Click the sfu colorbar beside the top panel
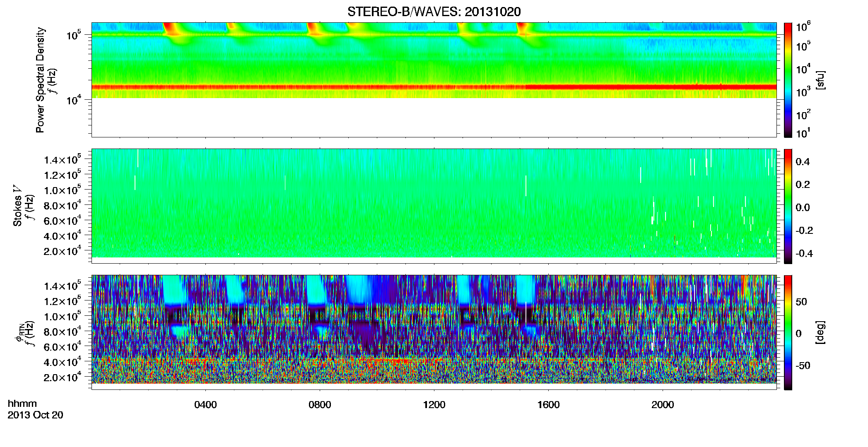 (x=788, y=80)
